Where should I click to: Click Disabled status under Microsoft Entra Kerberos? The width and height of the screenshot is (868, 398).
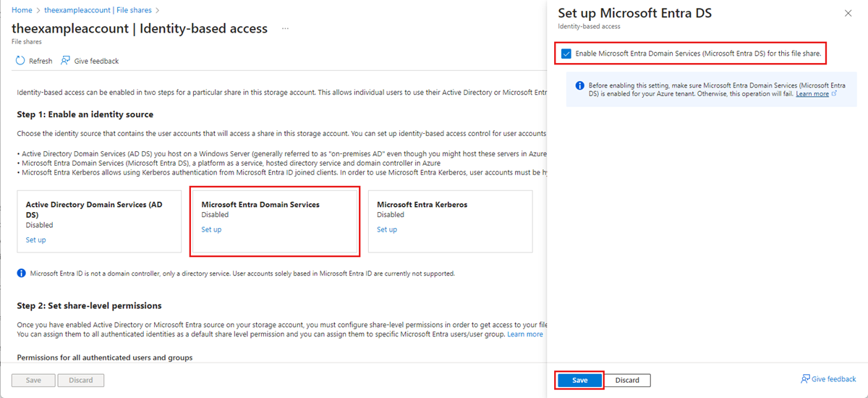(391, 215)
